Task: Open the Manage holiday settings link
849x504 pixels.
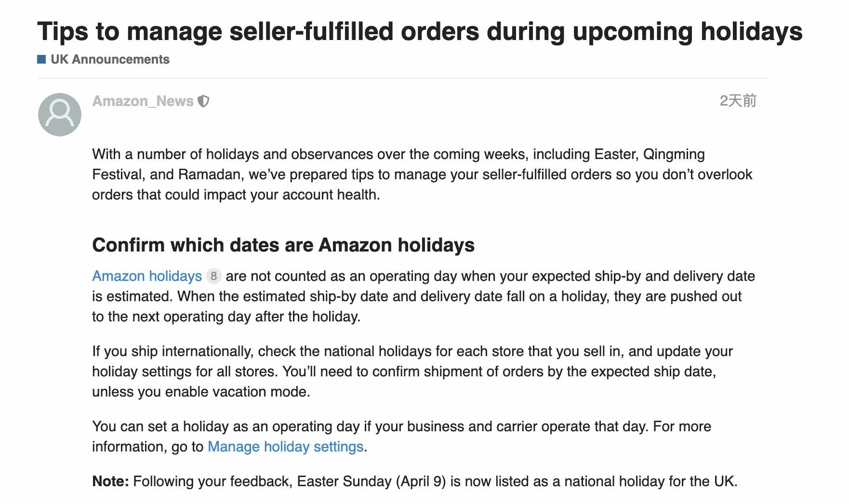Action: point(285,447)
